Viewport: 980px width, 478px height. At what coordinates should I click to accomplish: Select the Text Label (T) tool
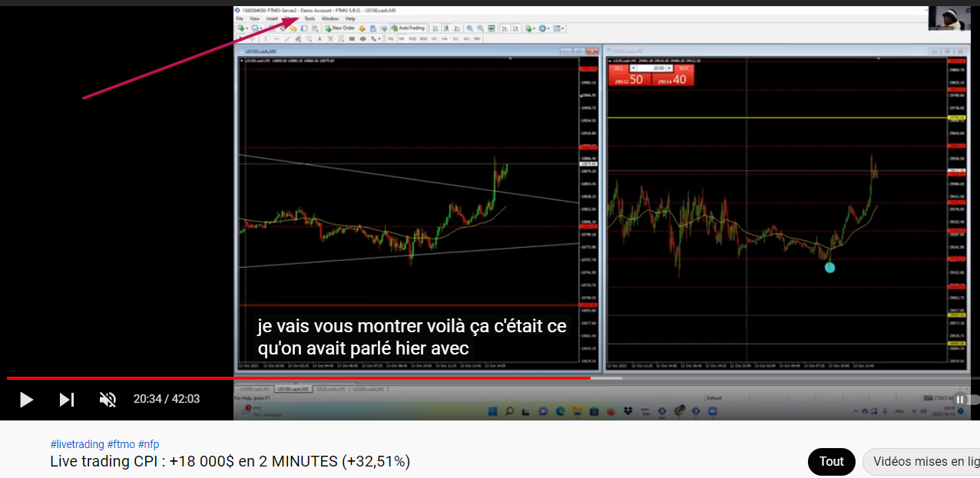click(330, 38)
